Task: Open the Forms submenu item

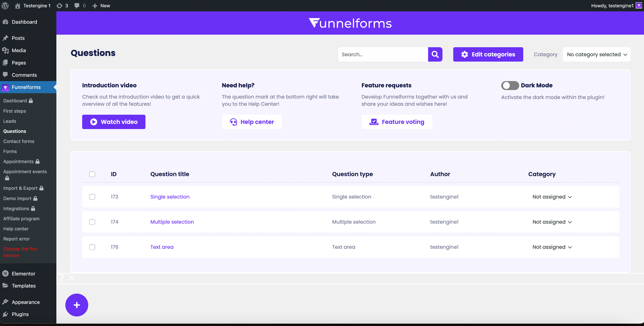Action: coord(10,151)
